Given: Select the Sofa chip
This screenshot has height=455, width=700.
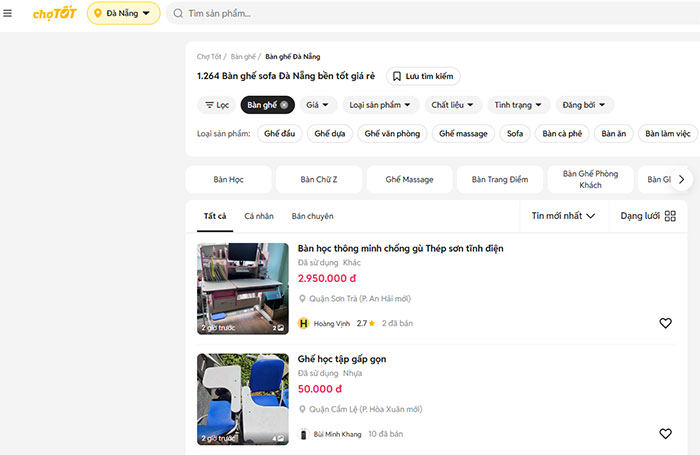Looking at the screenshot, I should [x=515, y=134].
